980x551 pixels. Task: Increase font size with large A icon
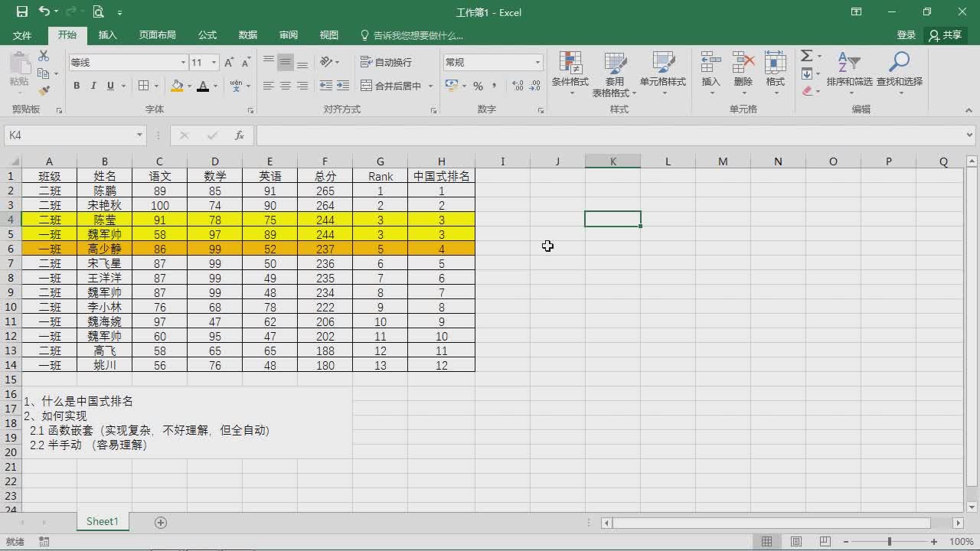click(230, 62)
